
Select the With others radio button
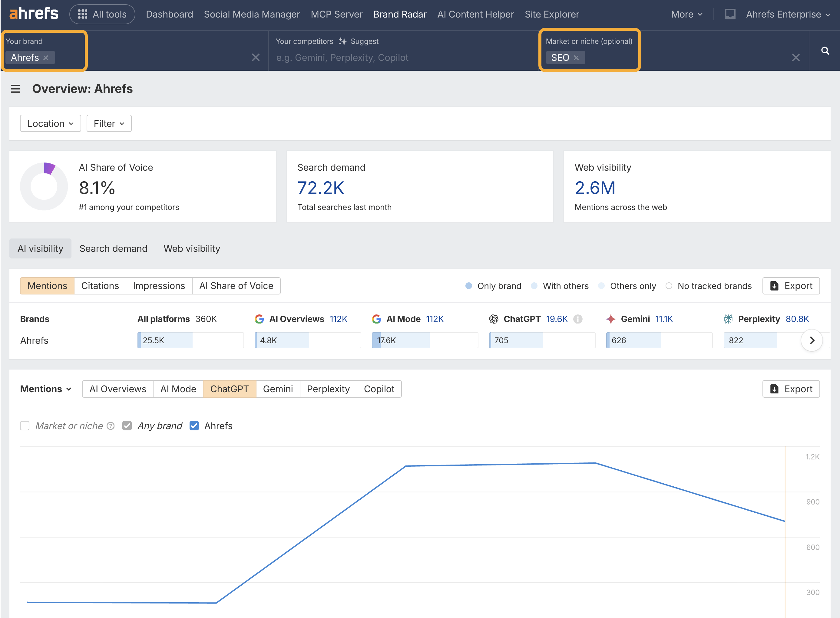534,286
